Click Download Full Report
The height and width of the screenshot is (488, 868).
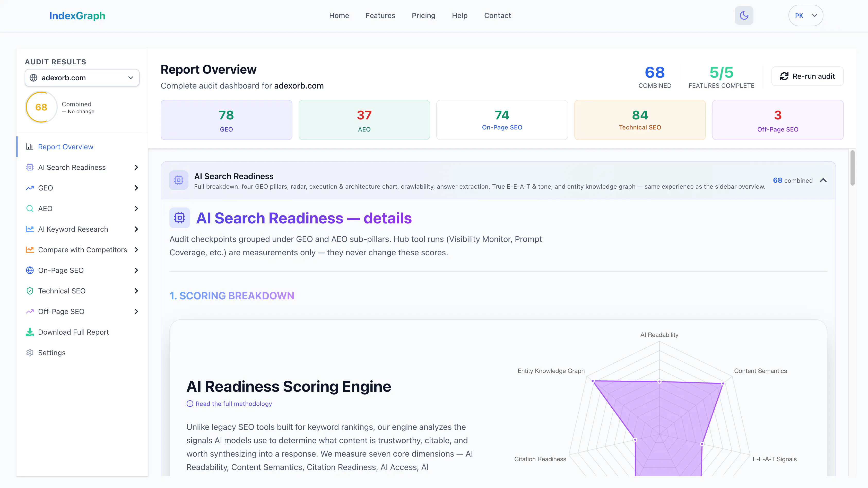click(x=73, y=332)
